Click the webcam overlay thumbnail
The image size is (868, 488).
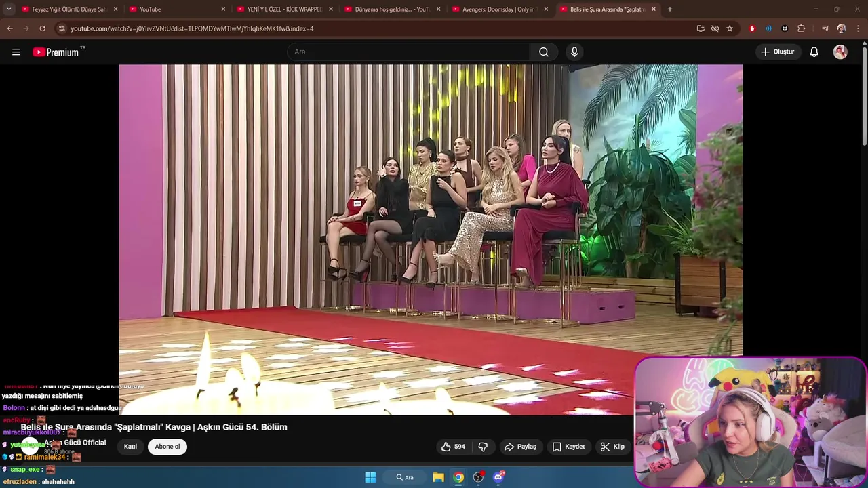pyautogui.click(x=751, y=422)
